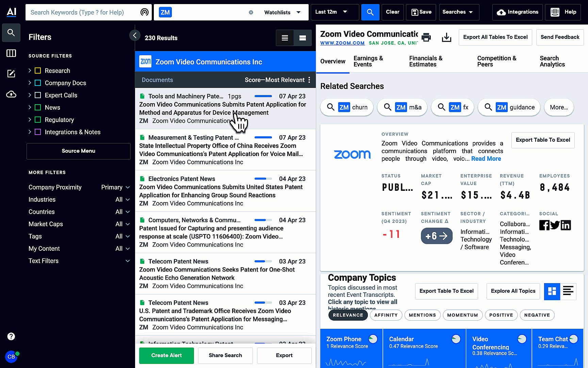The image size is (588, 368).
Task: Open the AlphaSense AI logo home
Action: (12, 12)
